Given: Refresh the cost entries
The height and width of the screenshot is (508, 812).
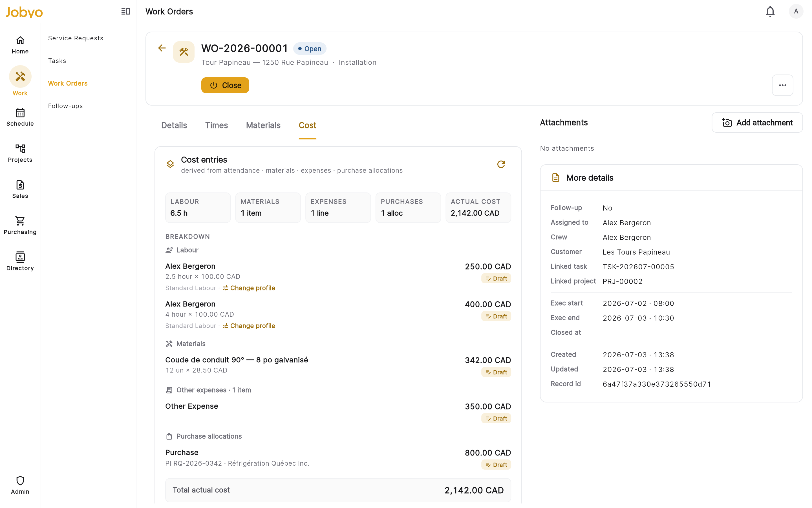Looking at the screenshot, I should coord(501,164).
